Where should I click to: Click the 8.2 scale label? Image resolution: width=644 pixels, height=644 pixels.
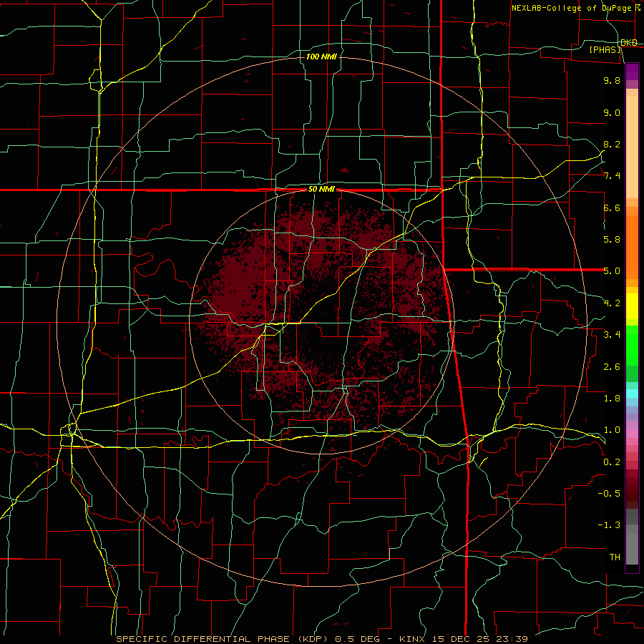(612, 144)
